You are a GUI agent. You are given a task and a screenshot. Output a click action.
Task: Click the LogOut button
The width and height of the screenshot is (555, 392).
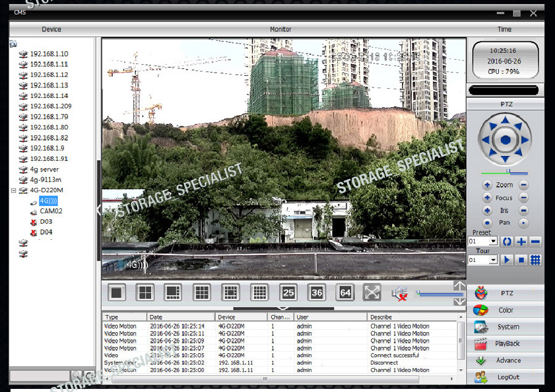tap(505, 377)
